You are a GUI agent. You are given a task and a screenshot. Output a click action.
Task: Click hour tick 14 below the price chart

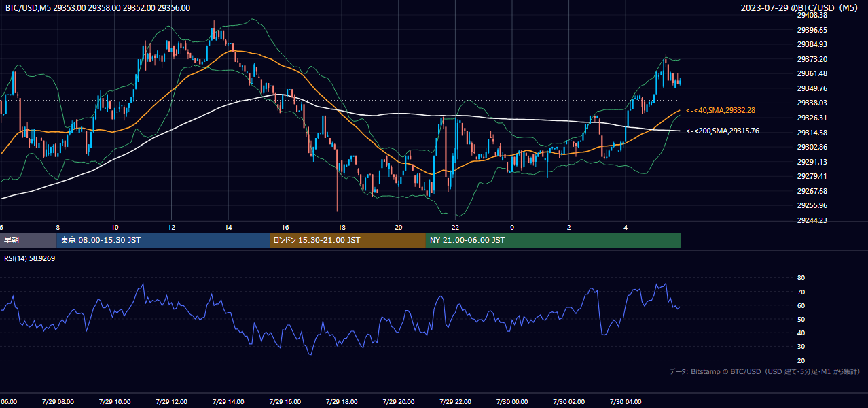pyautogui.click(x=228, y=227)
